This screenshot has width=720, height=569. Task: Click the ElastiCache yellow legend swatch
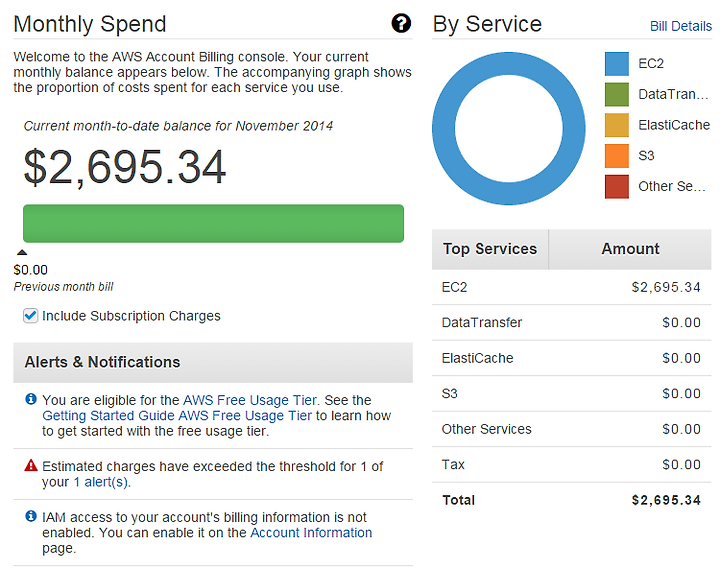pos(617,125)
